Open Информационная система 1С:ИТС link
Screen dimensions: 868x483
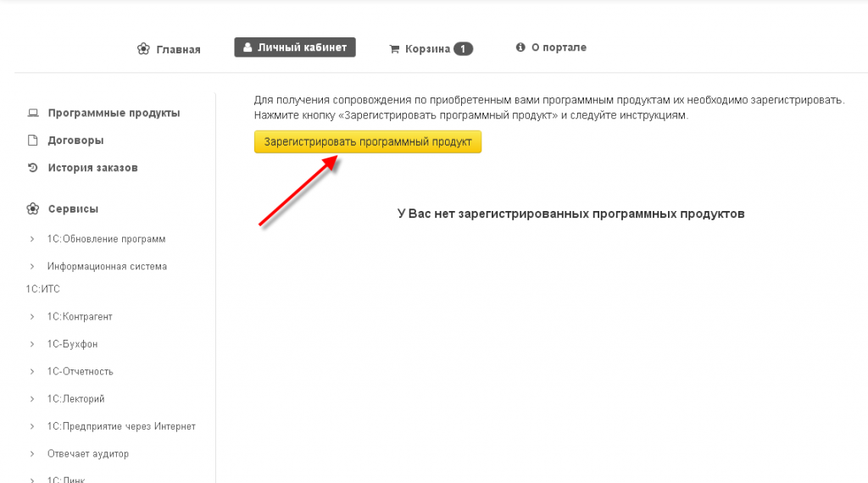(107, 266)
